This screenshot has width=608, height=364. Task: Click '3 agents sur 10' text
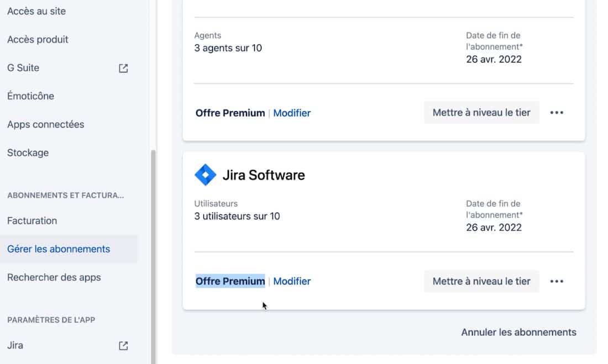tap(228, 48)
